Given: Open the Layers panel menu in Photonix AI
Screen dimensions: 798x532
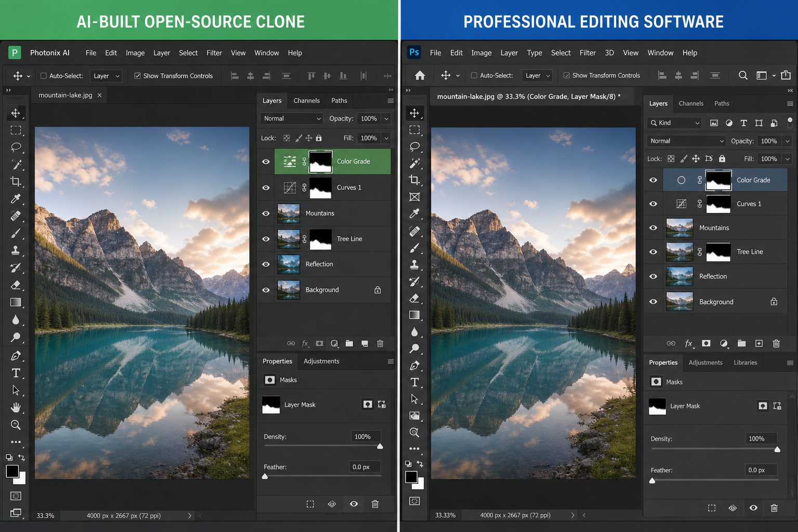Looking at the screenshot, I should point(391,101).
